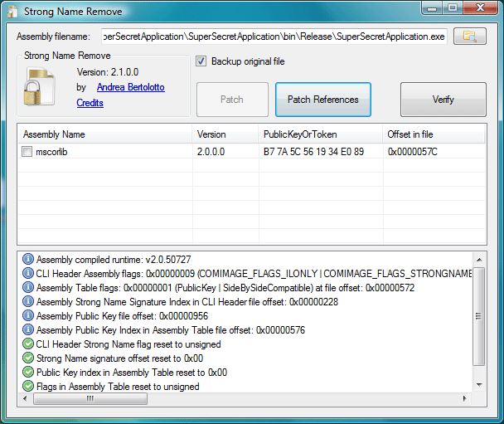
Task: Click info icon beside 'Assembly compiled runtime'
Action: (x=28, y=259)
